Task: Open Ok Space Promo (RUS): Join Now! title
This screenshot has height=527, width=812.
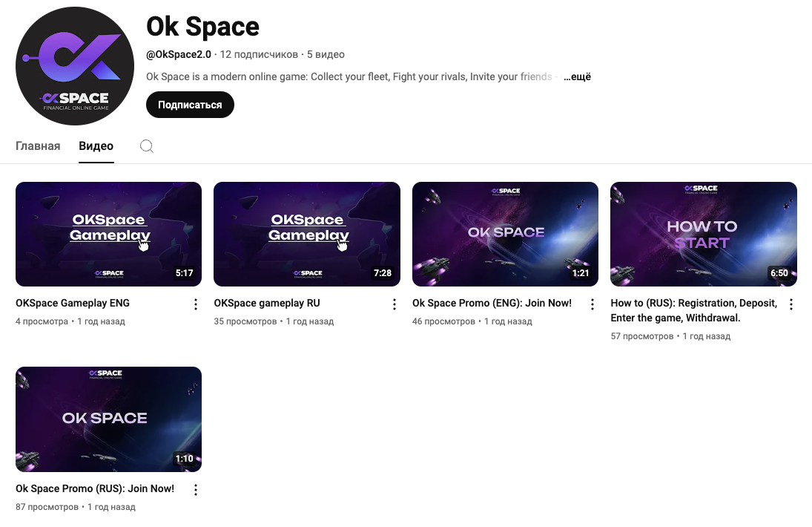Action: pos(95,488)
